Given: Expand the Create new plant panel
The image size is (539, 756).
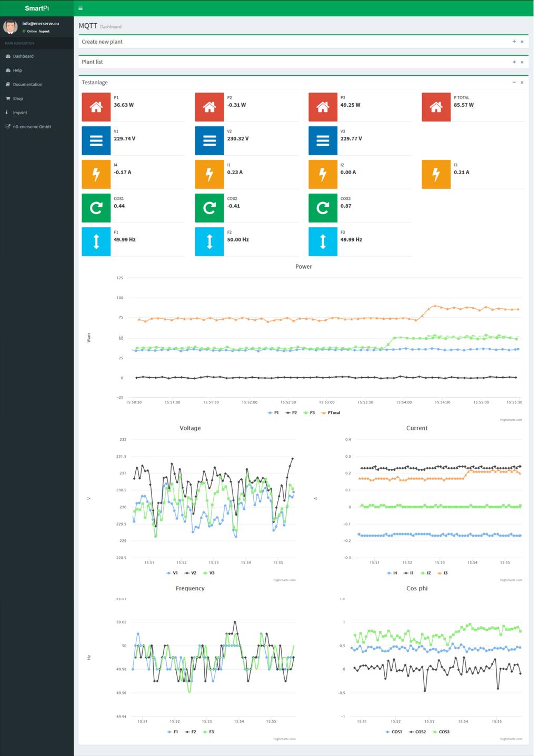Looking at the screenshot, I should [514, 42].
